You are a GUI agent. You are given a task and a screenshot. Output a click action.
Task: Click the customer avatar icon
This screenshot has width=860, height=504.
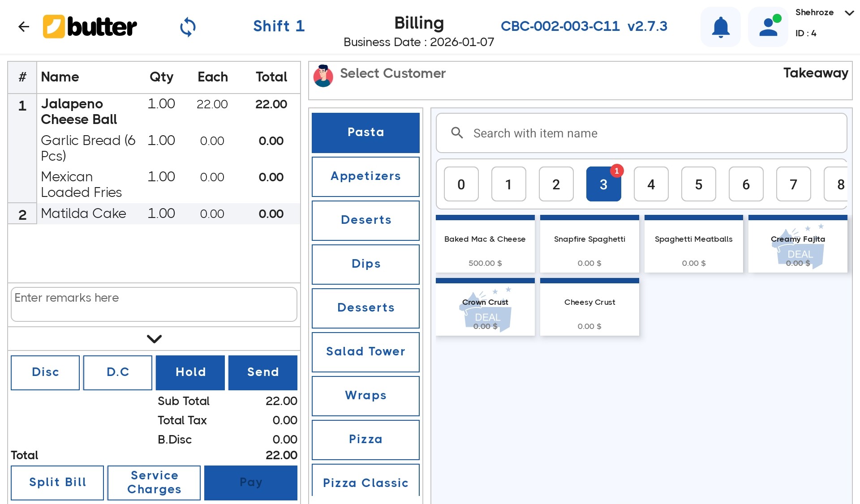323,76
